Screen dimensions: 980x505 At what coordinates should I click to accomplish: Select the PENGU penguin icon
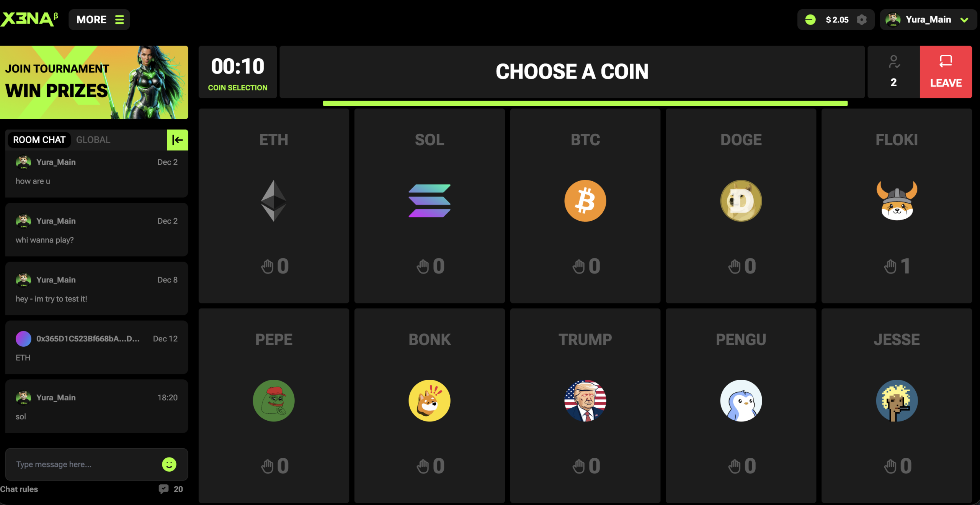pyautogui.click(x=741, y=400)
